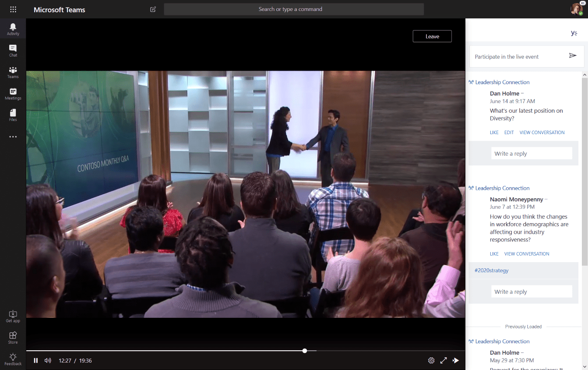588x370 pixels.
Task: Open the #2020strategy hashtag link
Action: (491, 270)
